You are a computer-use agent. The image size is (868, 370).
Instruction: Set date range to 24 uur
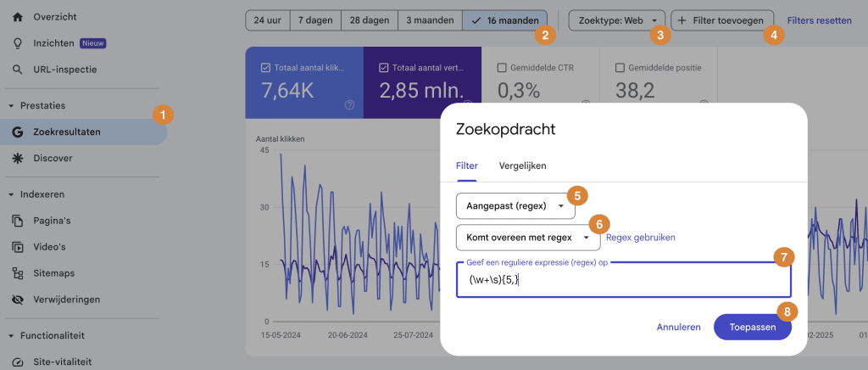268,21
